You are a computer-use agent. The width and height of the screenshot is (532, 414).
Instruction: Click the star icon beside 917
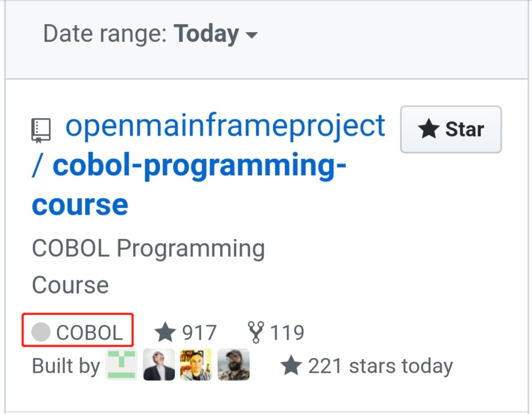(x=165, y=332)
